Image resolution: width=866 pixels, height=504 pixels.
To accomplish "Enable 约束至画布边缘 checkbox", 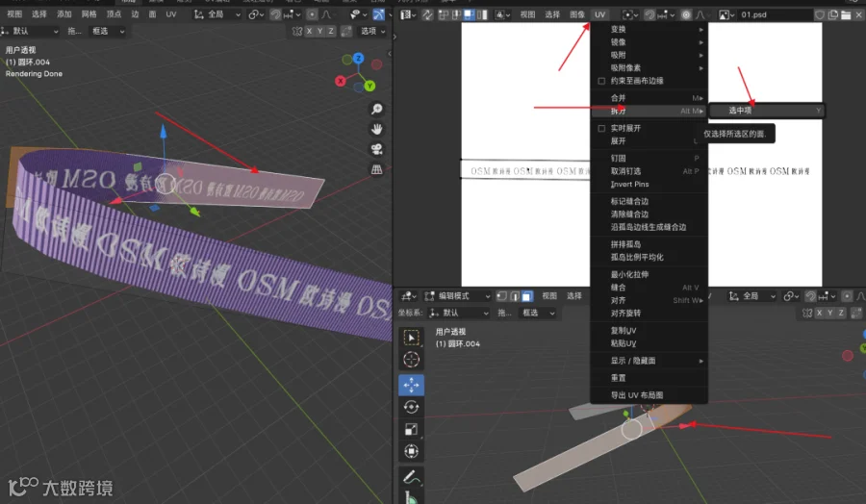I will tap(601, 81).
